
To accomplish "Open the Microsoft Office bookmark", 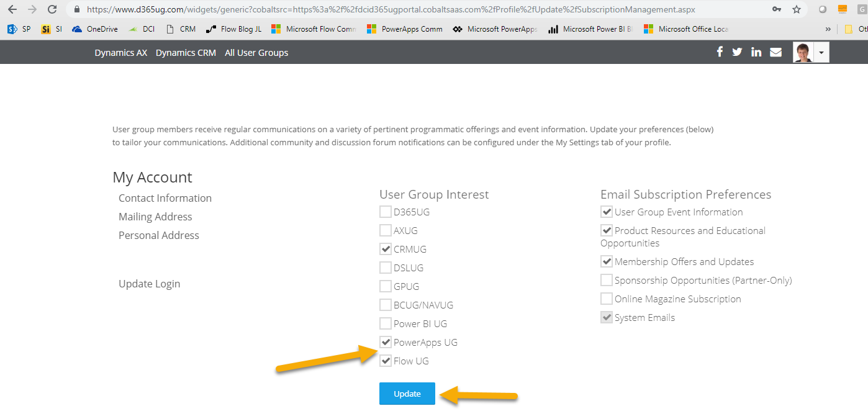I will point(686,29).
